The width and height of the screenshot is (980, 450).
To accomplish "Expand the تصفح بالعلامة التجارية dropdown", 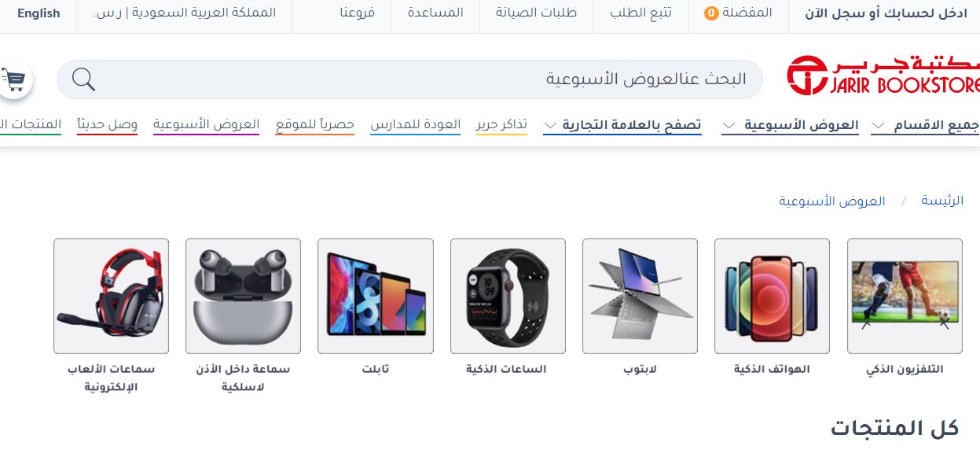I will pyautogui.click(x=622, y=125).
